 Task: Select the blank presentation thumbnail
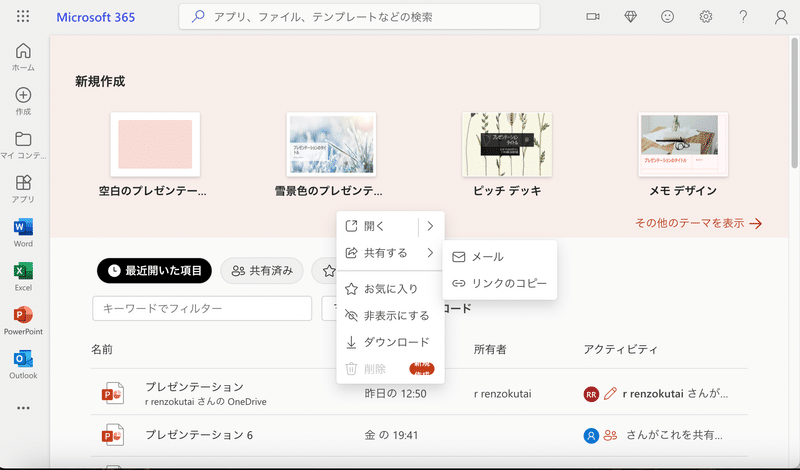(x=155, y=144)
